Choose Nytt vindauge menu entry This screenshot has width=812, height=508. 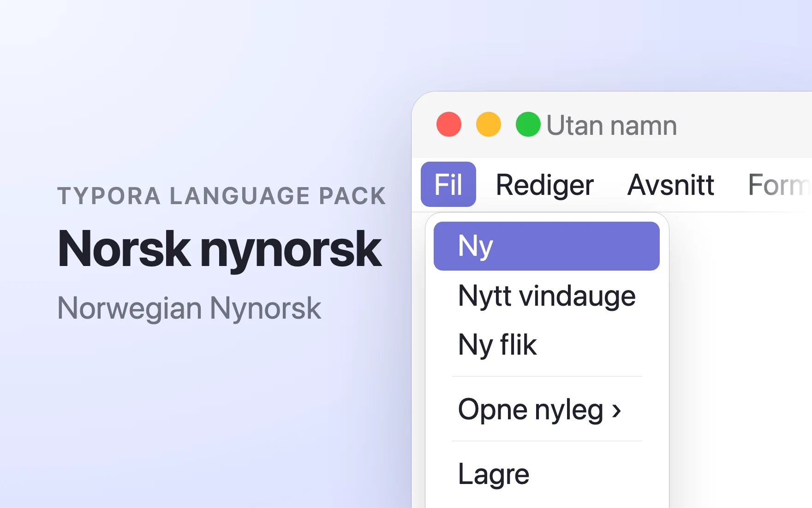tap(547, 296)
